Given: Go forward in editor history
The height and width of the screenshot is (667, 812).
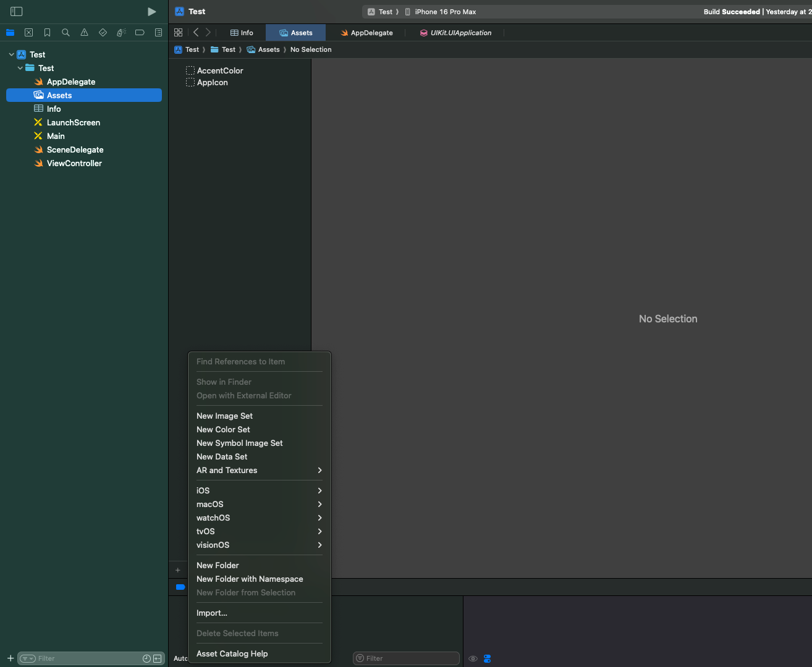Looking at the screenshot, I should 208,33.
